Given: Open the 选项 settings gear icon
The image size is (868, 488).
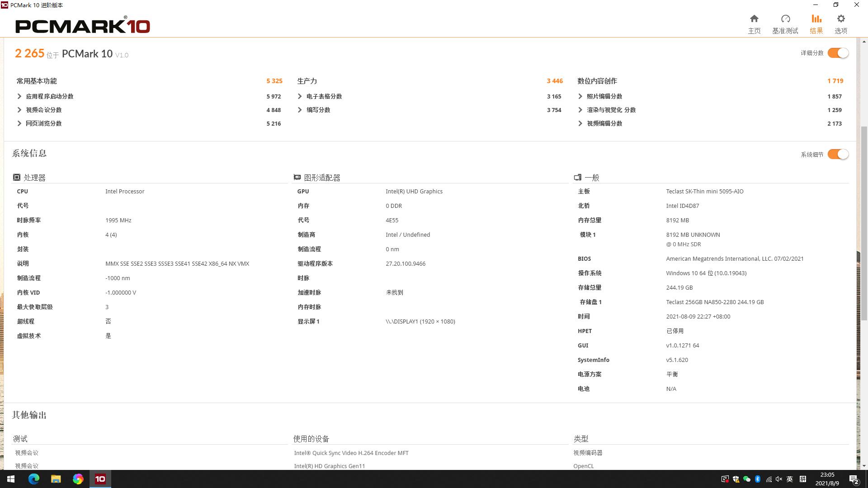Looking at the screenshot, I should [841, 19].
